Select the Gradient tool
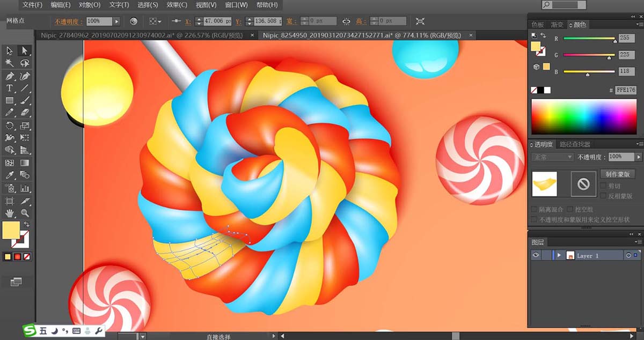Image resolution: width=644 pixels, height=340 pixels. tap(24, 162)
